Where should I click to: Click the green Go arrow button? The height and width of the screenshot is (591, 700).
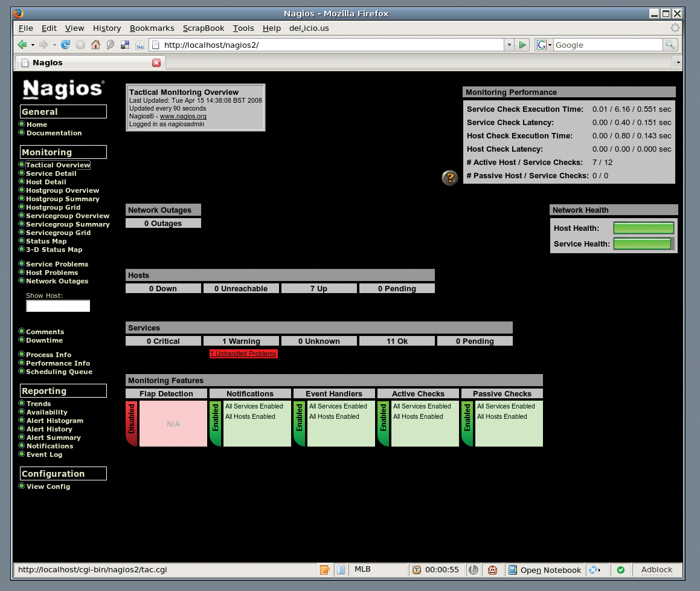522,45
